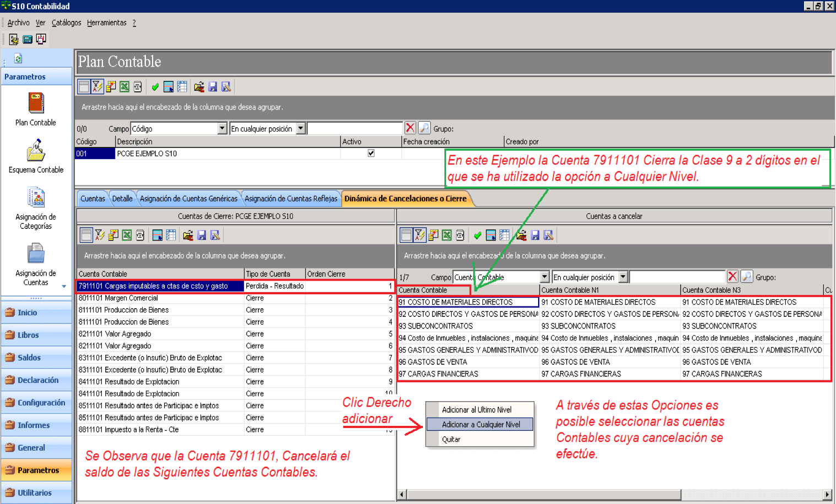Click the Excel export icon in top toolbar
Viewport: 836px width, 504px height.
(124, 86)
